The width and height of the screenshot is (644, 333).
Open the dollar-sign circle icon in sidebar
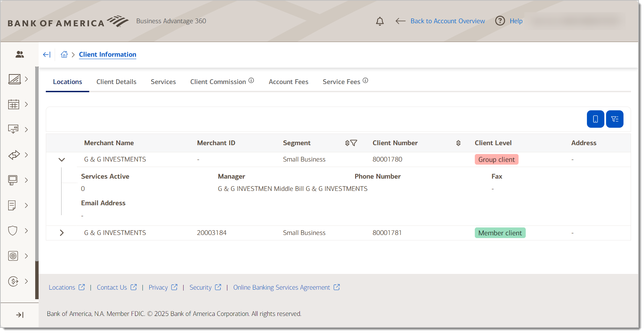[13, 281]
